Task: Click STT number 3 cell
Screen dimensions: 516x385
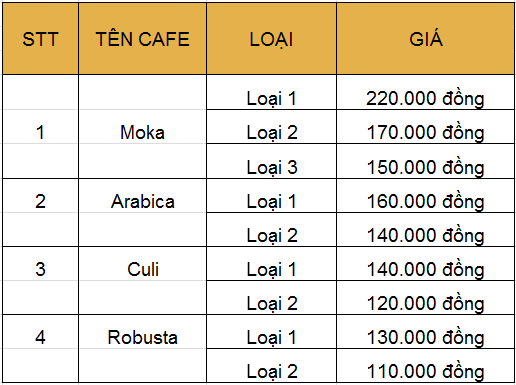Action: coord(40,281)
